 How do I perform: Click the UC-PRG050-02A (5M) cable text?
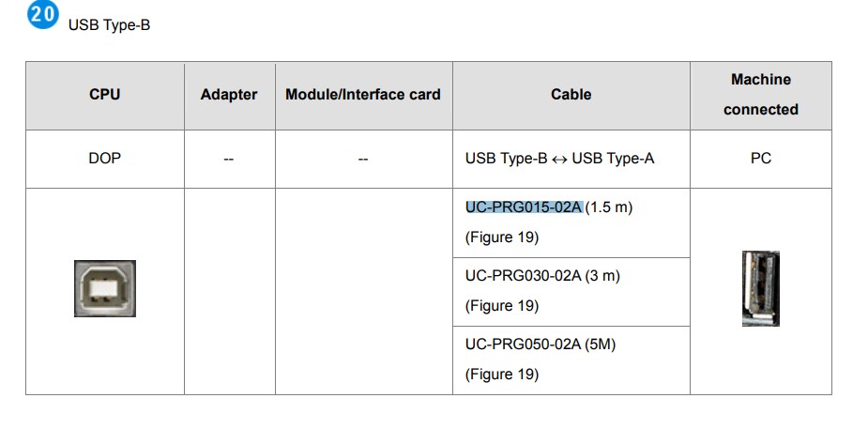[541, 345]
